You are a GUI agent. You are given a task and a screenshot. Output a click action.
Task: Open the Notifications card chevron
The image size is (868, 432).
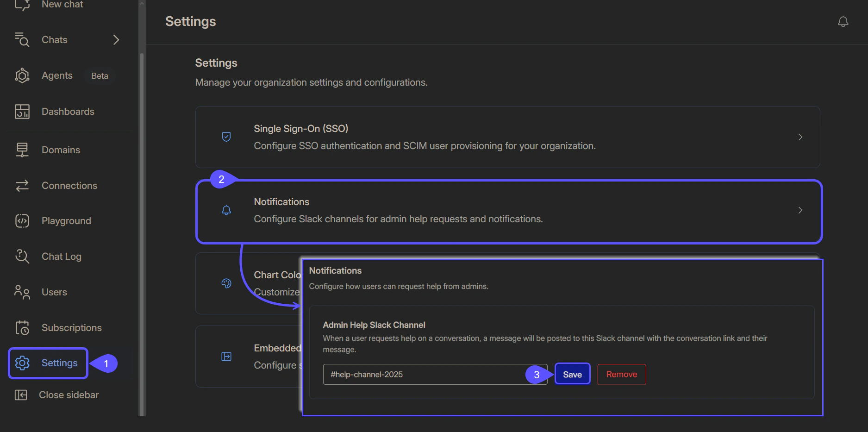tap(800, 210)
